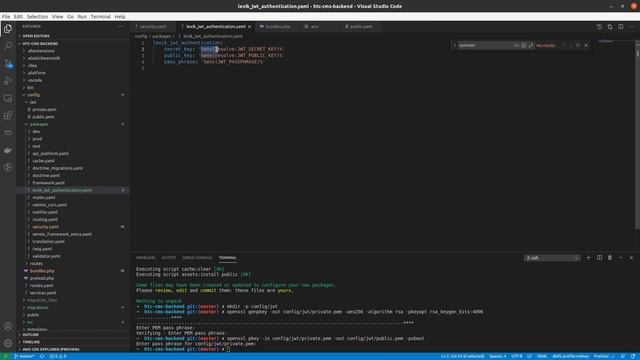
Task: Open the notifications bell in status bar
Action: [633, 356]
